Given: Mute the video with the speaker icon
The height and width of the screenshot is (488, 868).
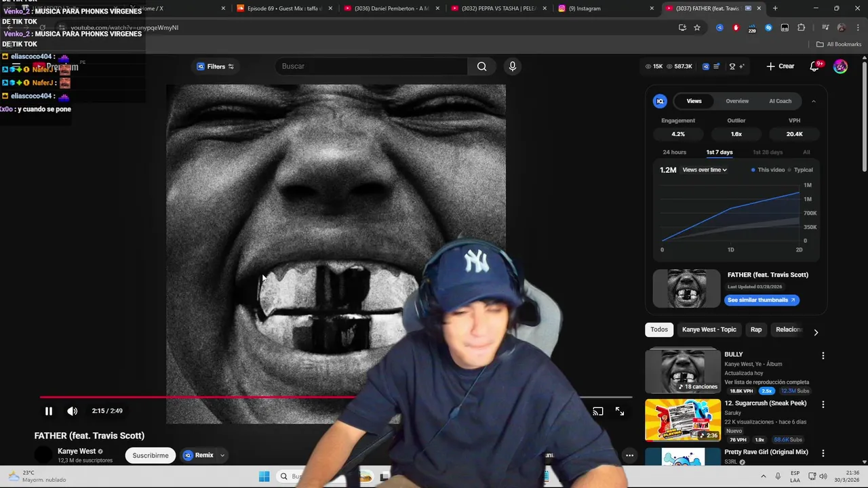Looking at the screenshot, I should click(x=72, y=411).
